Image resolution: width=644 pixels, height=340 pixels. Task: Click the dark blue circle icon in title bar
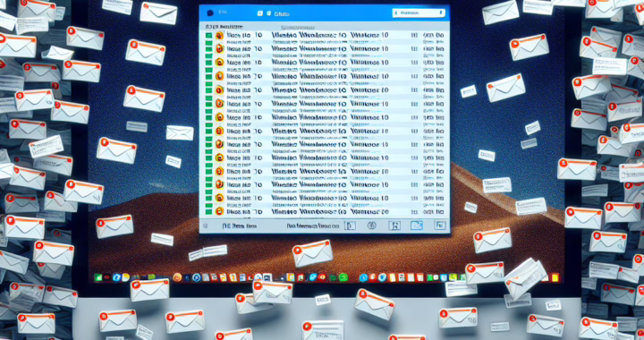pos(210,13)
